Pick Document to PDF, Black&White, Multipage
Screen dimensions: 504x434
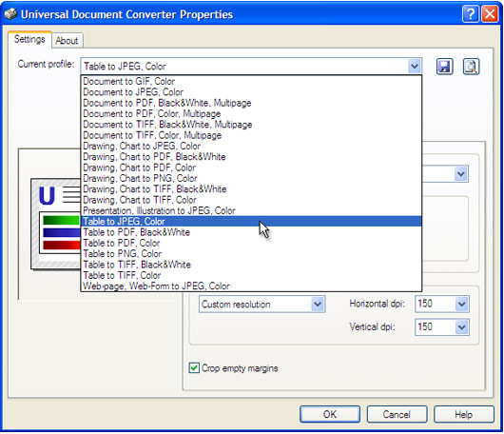coord(251,103)
